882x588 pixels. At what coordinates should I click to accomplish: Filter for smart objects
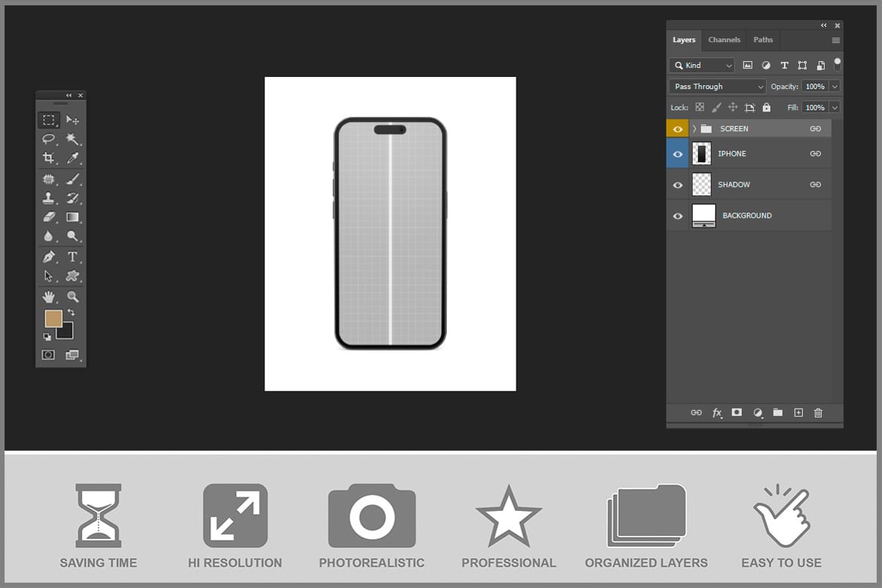click(821, 66)
